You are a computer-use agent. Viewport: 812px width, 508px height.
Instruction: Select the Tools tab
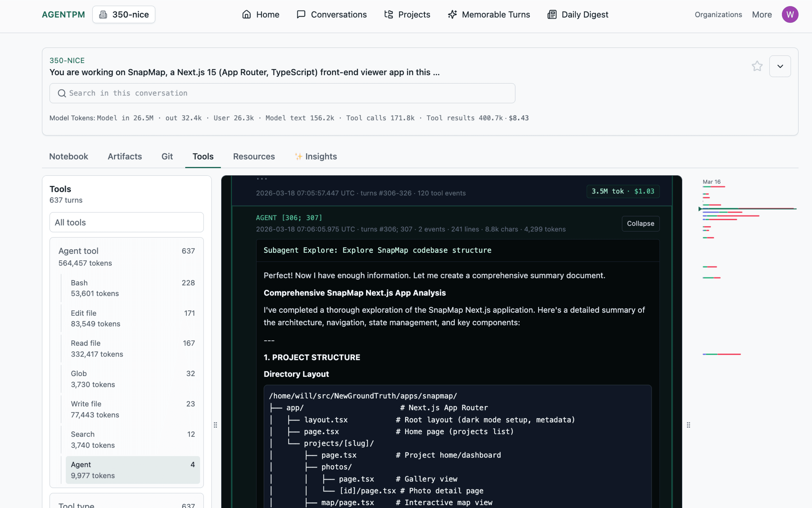pos(203,156)
